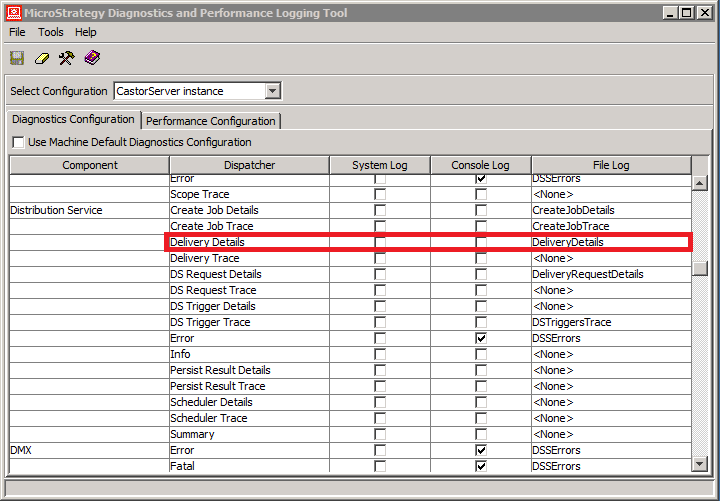Screen dimensions: 720x501
Task: Open DSTriggersTrace File Log cell
Action: click(x=610, y=322)
